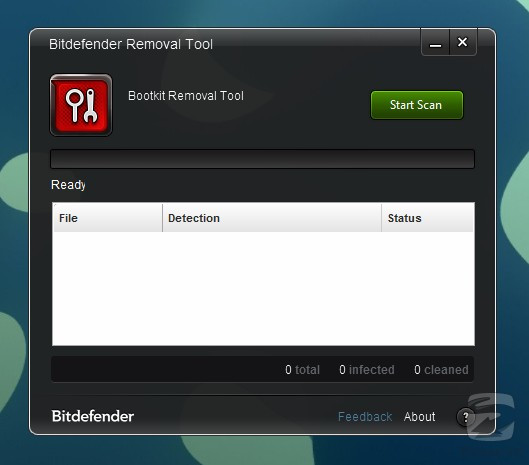This screenshot has height=465, width=529.
Task: Click the green Start Scan button
Action: tap(417, 105)
